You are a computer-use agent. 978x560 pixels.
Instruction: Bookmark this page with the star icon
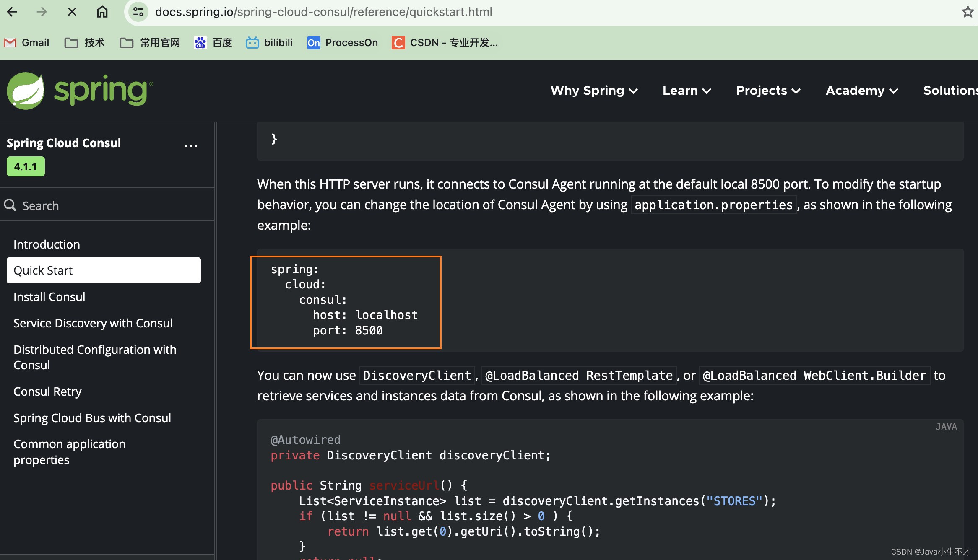point(968,12)
